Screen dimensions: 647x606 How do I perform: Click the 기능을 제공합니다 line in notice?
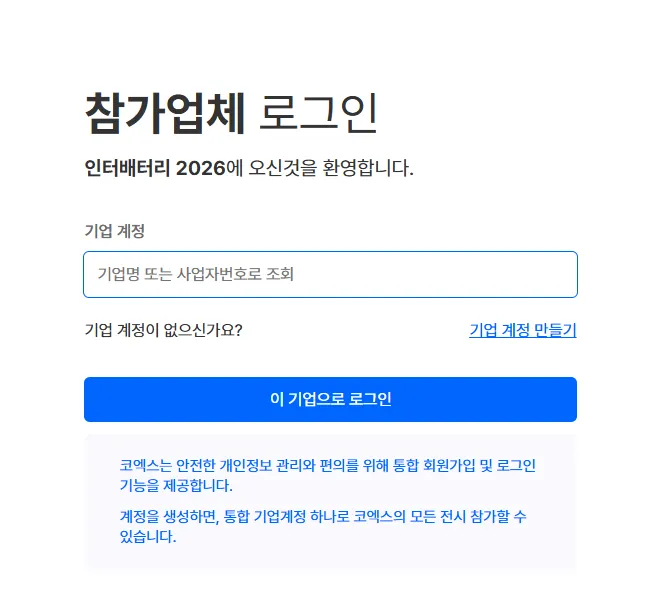pyautogui.click(x=176, y=486)
